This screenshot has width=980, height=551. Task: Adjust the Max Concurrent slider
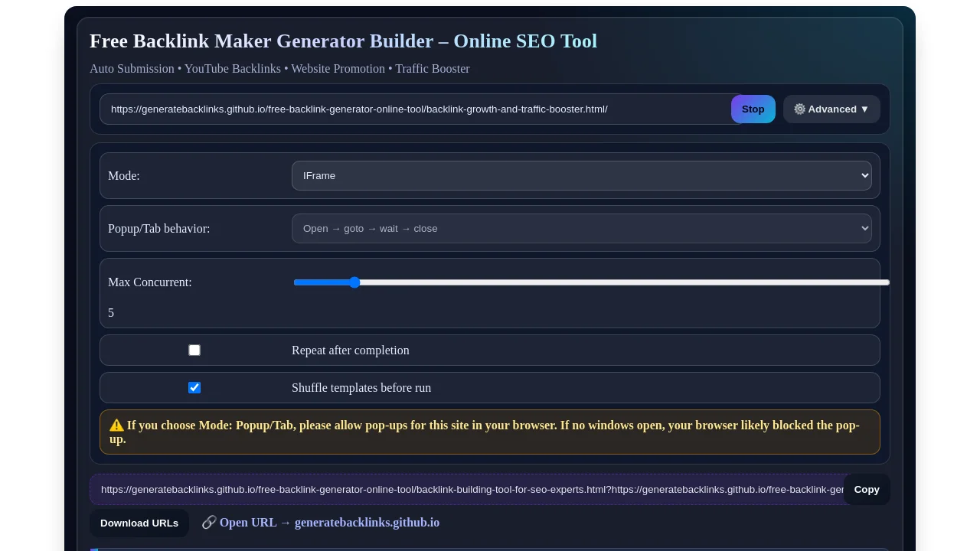pos(591,282)
